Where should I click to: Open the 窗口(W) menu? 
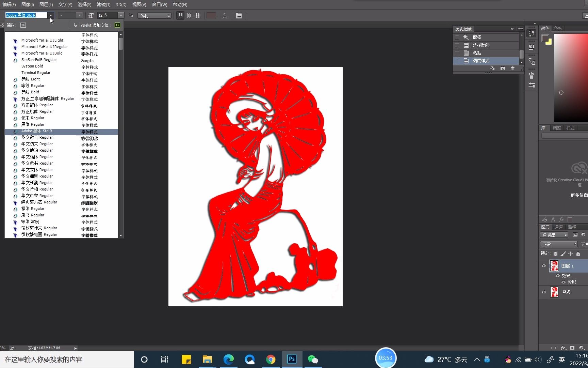pyautogui.click(x=160, y=4)
